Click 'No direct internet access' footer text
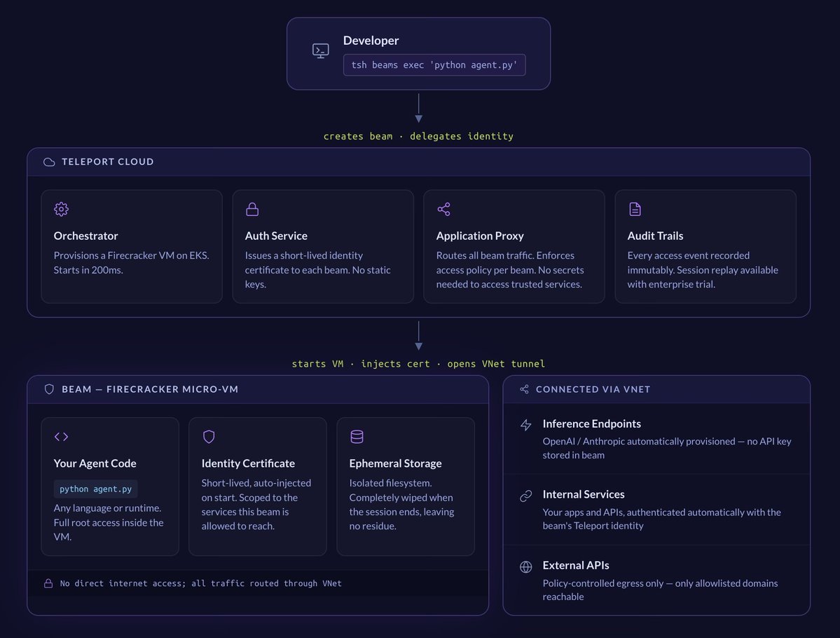The height and width of the screenshot is (638, 840). 201,583
